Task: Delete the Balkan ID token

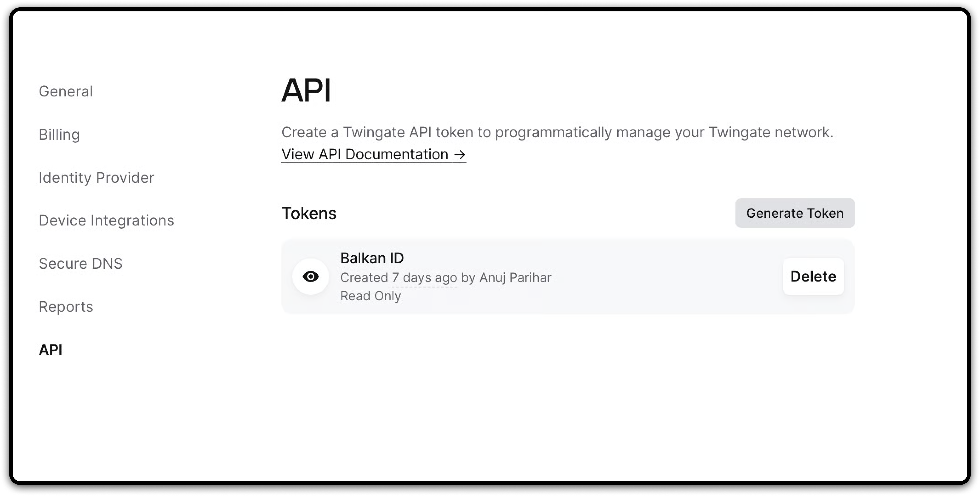Action: coord(813,276)
